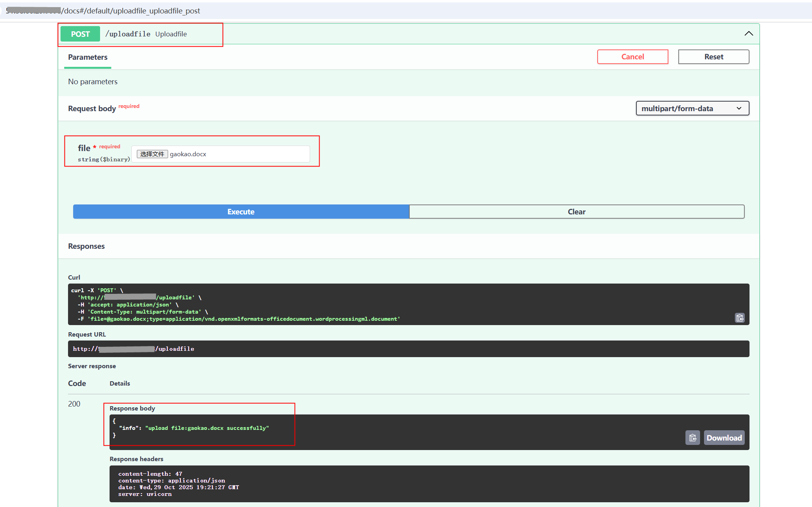
Task: Select the Parameters tab
Action: tap(88, 57)
